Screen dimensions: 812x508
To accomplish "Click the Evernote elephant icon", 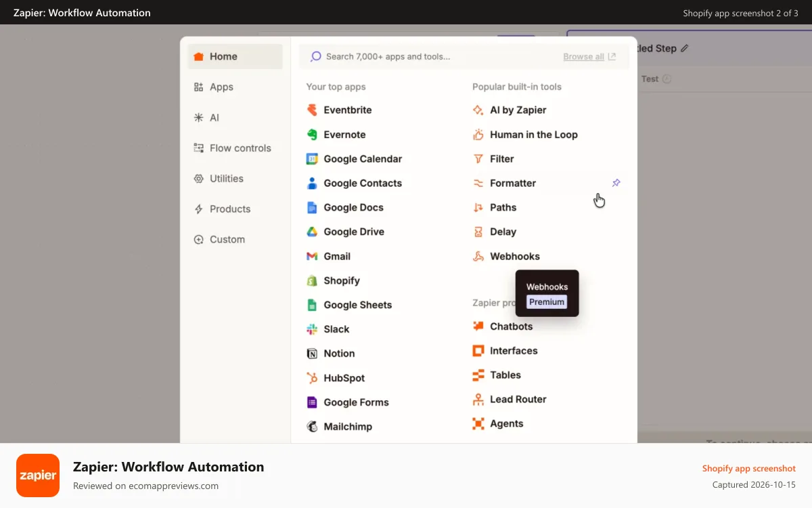I will click(312, 134).
